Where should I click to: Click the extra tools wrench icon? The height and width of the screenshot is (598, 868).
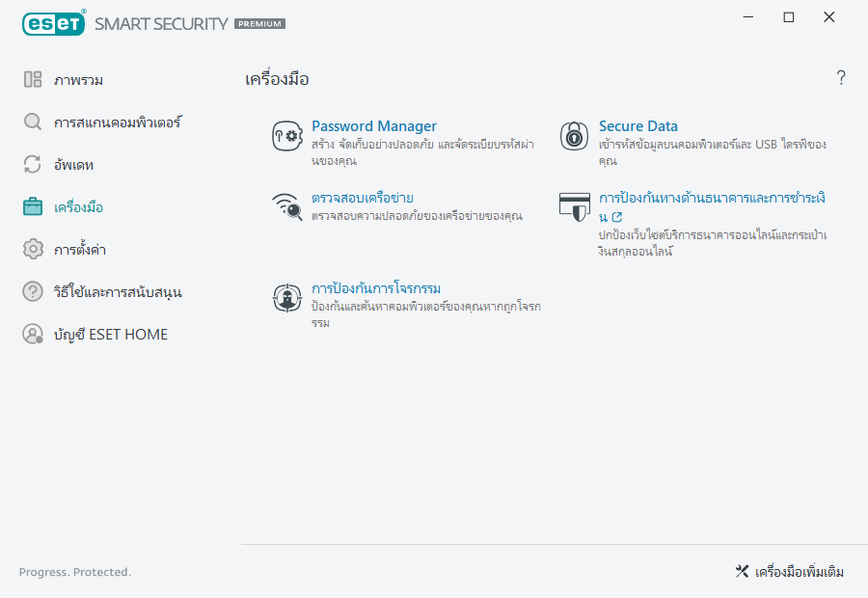pyautogui.click(x=742, y=571)
